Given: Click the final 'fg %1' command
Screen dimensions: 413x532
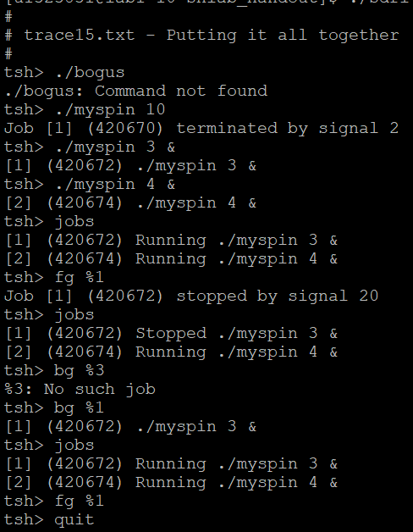Looking at the screenshot, I should [x=79, y=502].
